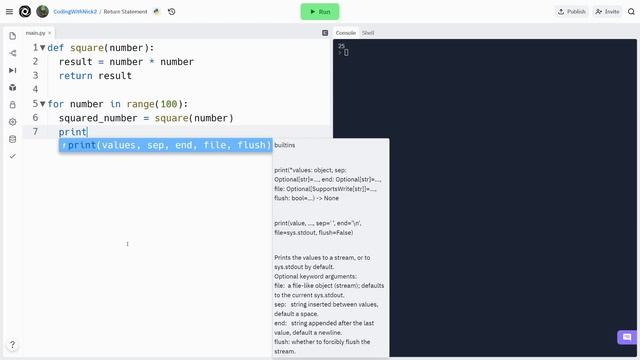Click the 'return result' code line
This screenshot has height=360, width=640.
pos(95,76)
